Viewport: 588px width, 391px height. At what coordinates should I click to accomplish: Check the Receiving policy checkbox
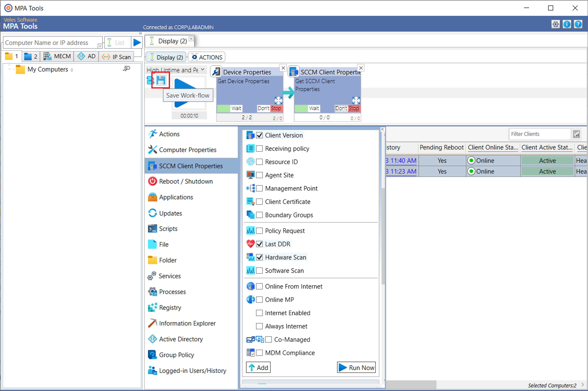coord(259,149)
